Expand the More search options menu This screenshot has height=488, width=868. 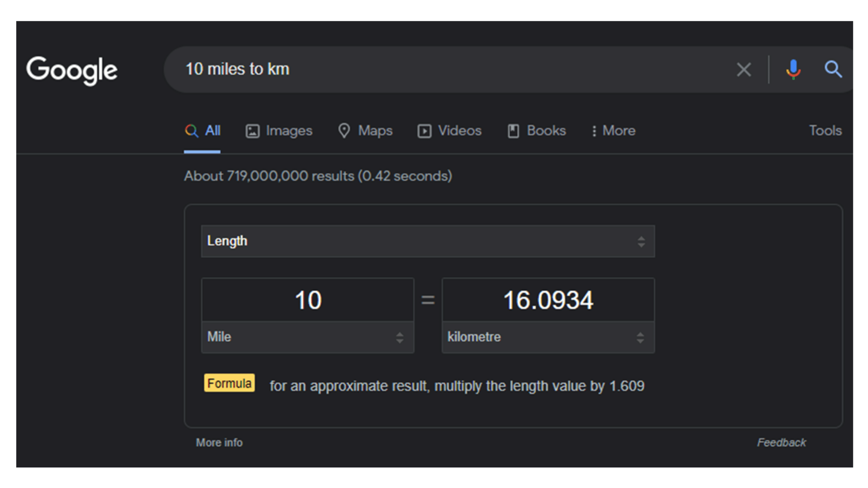[613, 131]
